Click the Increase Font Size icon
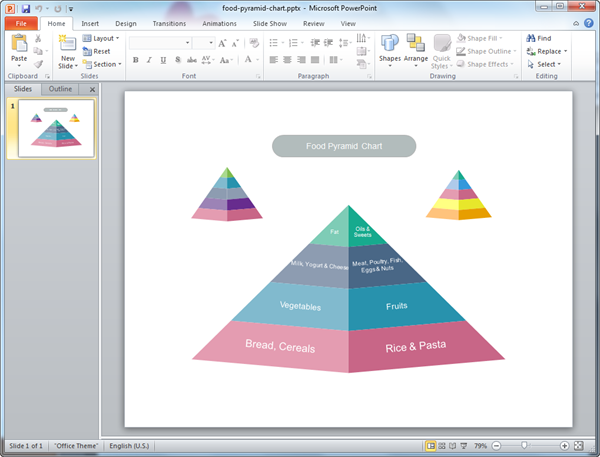The height and width of the screenshot is (457, 600). [222, 43]
